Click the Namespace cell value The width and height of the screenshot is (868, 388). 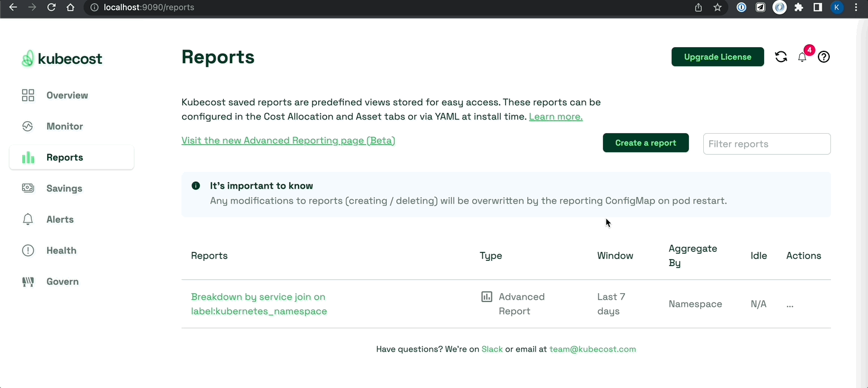695,304
